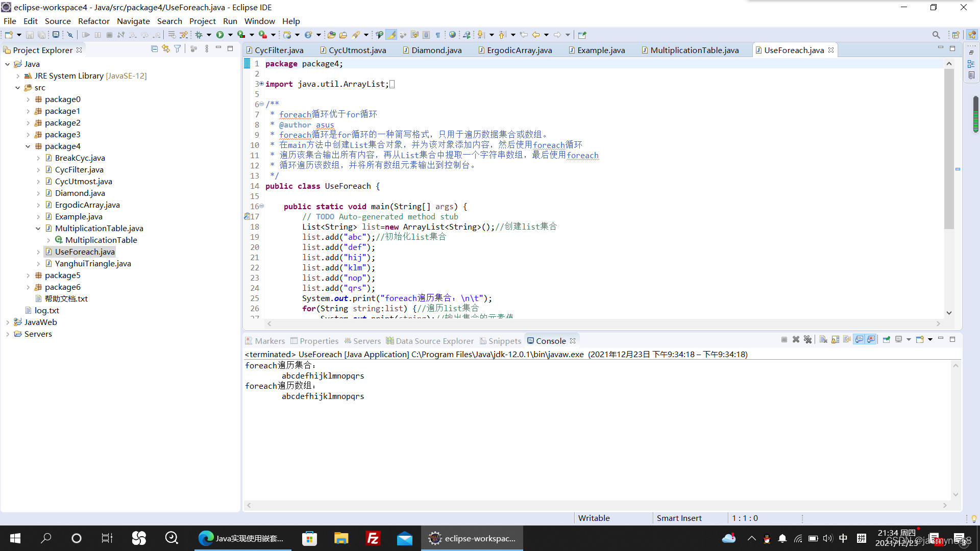Select YanghuiTriangle.java in Project Explorer
This screenshot has height=551, width=980.
point(93,264)
